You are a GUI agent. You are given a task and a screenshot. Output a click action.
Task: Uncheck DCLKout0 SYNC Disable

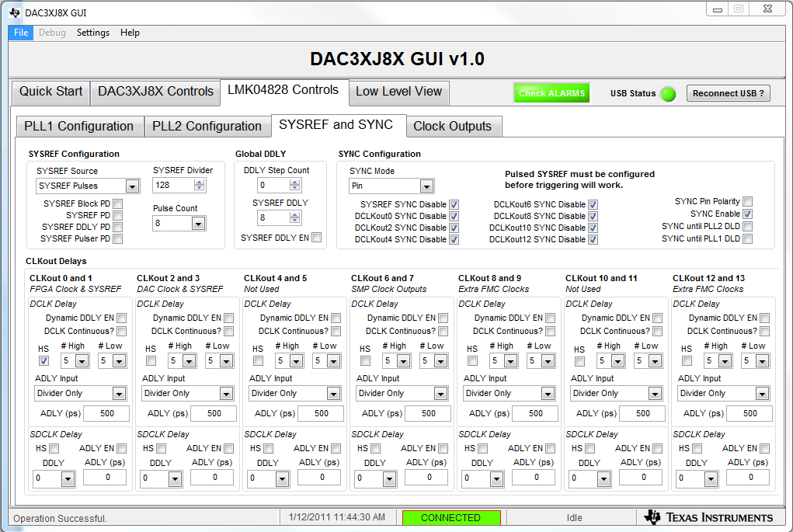(x=454, y=216)
